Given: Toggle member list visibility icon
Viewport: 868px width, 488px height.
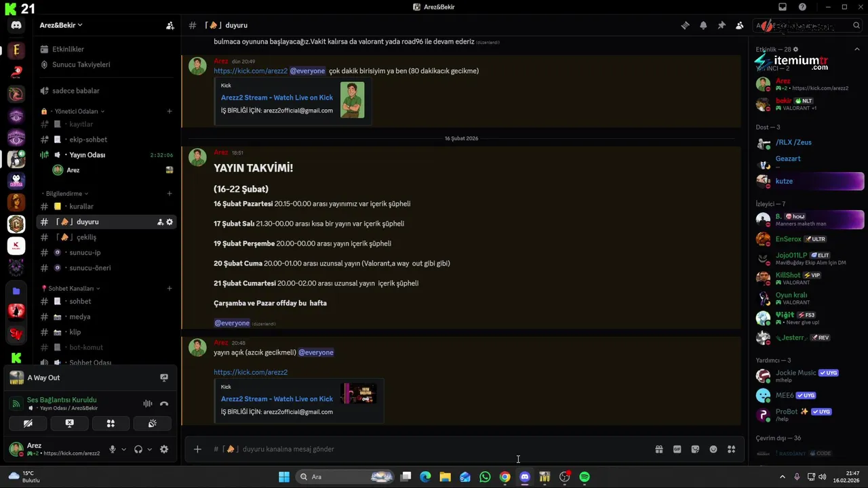Looking at the screenshot, I should [739, 25].
